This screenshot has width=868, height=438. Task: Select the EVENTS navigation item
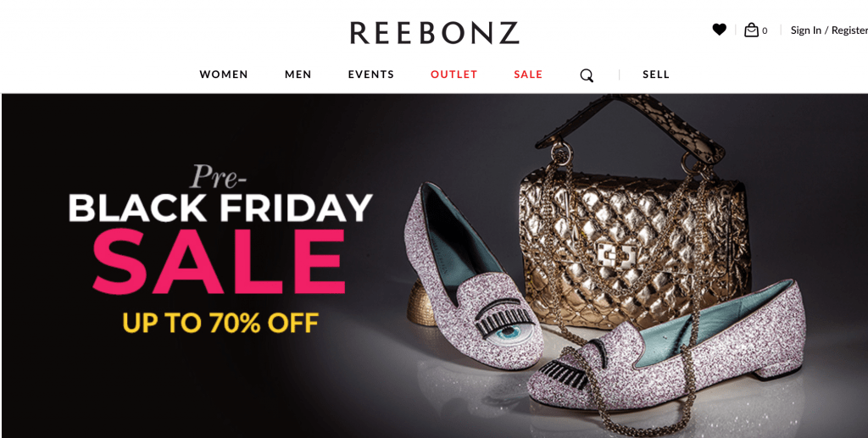[x=371, y=74]
